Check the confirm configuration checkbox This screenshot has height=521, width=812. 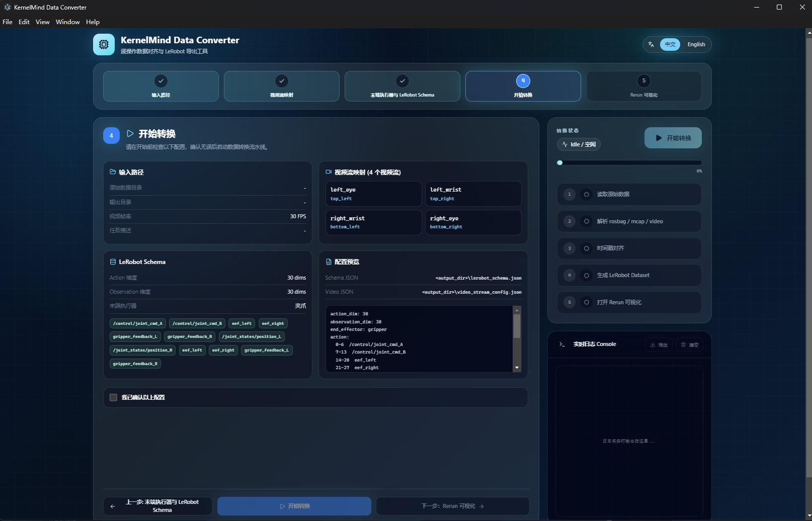click(x=113, y=397)
